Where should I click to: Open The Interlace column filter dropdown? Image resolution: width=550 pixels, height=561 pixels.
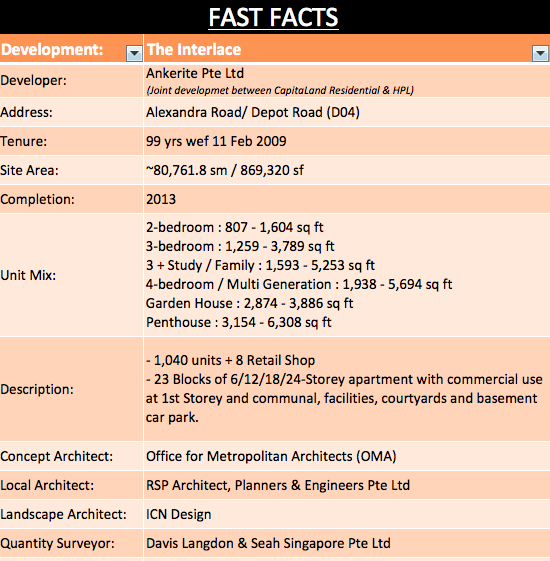tap(540, 54)
